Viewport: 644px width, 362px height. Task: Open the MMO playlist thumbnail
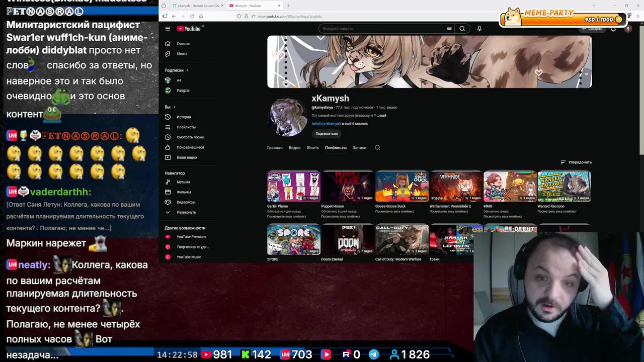point(510,187)
